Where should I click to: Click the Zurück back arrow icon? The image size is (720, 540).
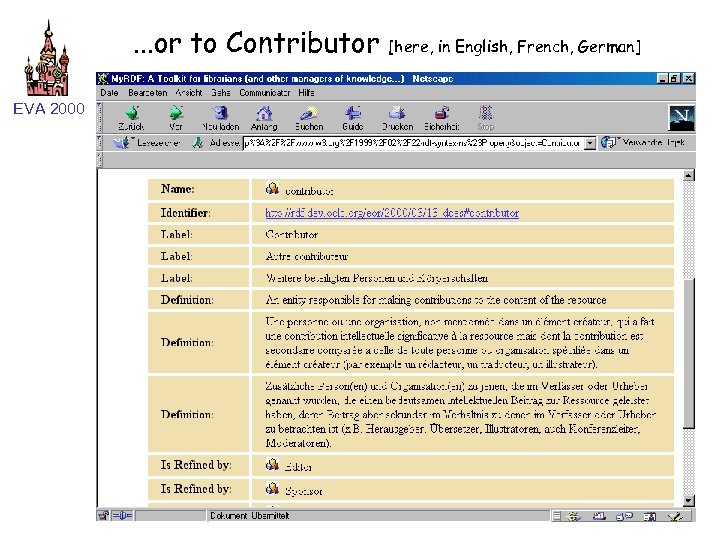click(x=131, y=112)
